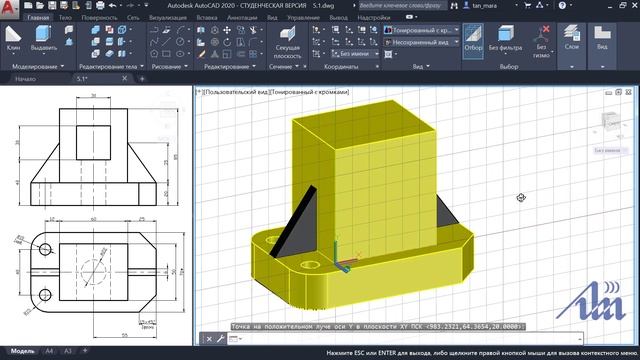640x360 pixels.
Task: Switch to the Вставка ribbon tab
Action: [x=207, y=18]
